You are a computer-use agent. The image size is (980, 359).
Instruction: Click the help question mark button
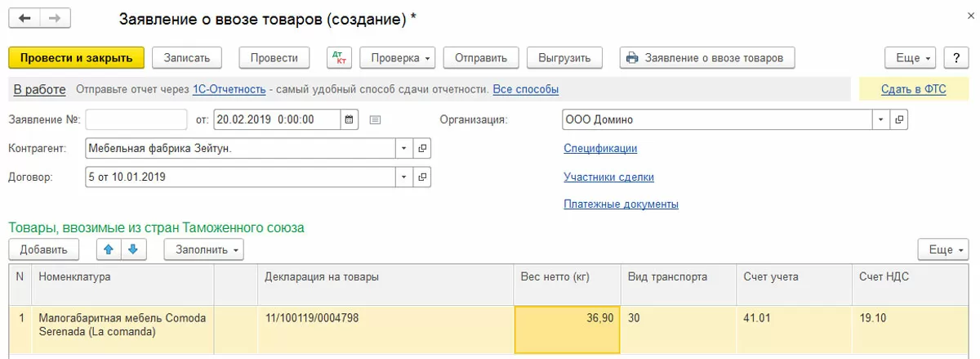coord(955,58)
